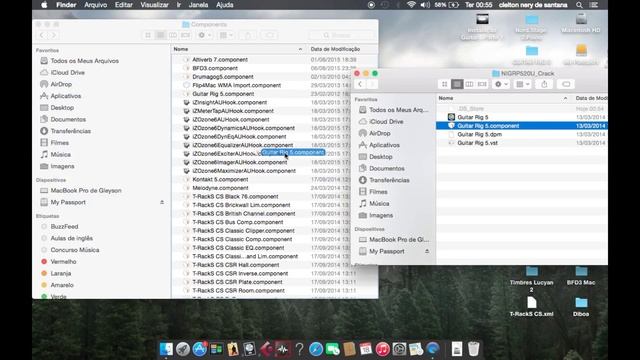
Task: Open the Janela menu
Action: pos(198,5)
